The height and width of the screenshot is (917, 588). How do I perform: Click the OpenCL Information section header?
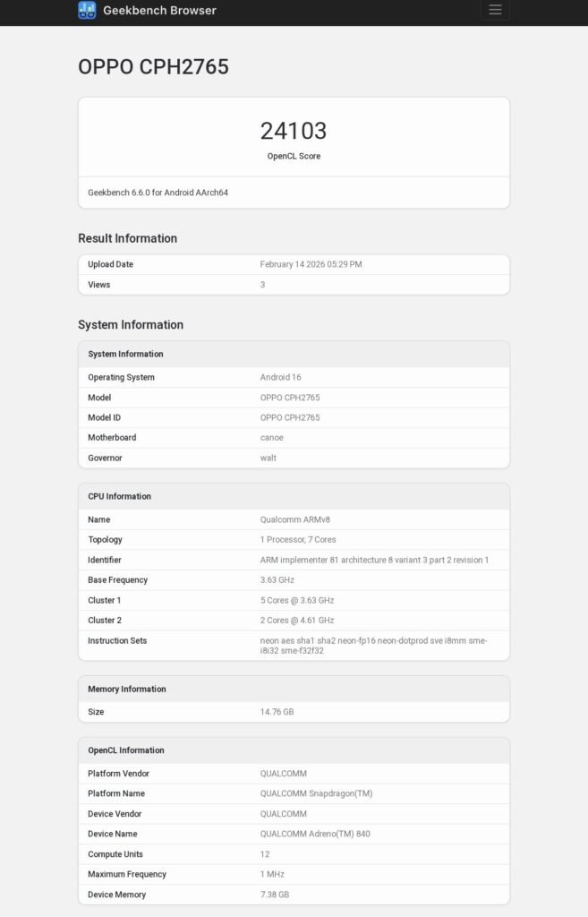(268, 750)
